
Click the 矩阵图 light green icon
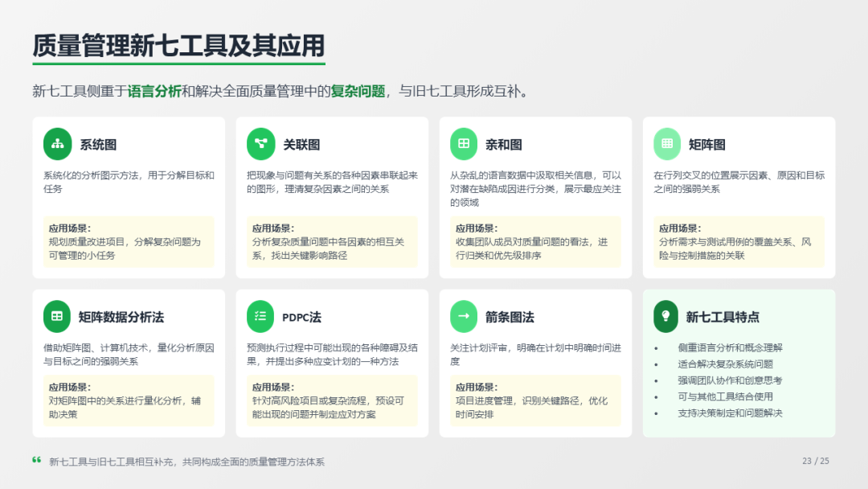[667, 144]
